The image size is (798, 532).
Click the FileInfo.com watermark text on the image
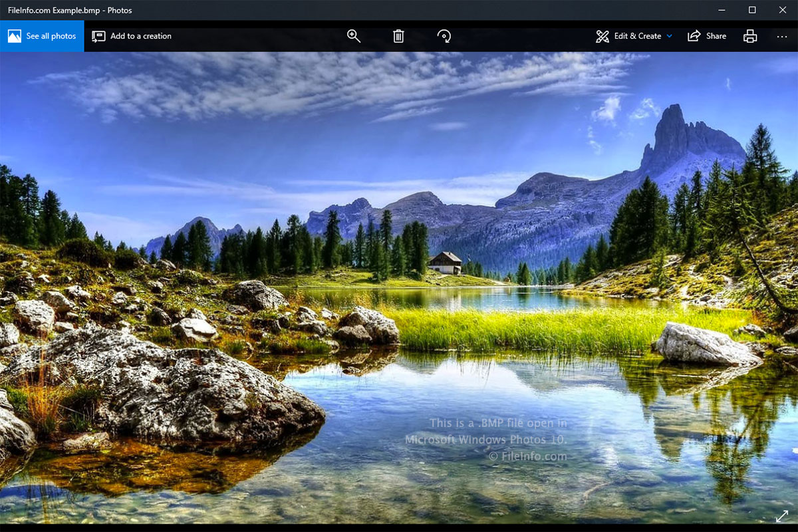528,456
